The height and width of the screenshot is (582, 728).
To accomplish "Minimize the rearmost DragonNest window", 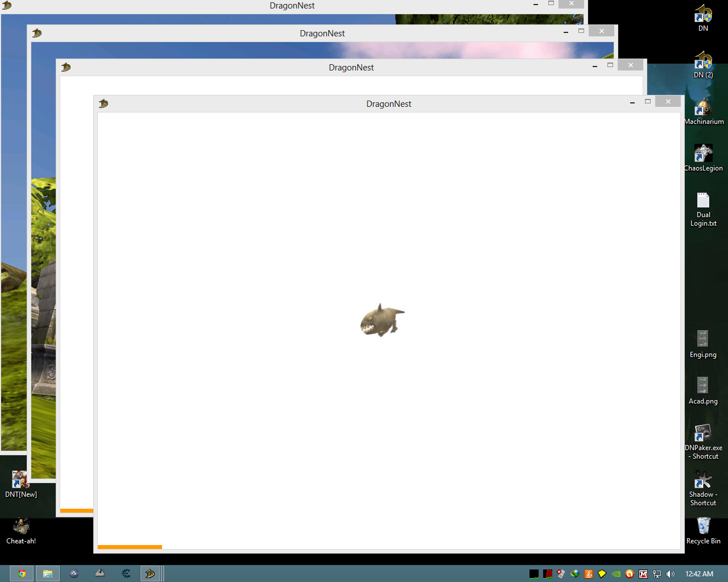I will tap(536, 4).
